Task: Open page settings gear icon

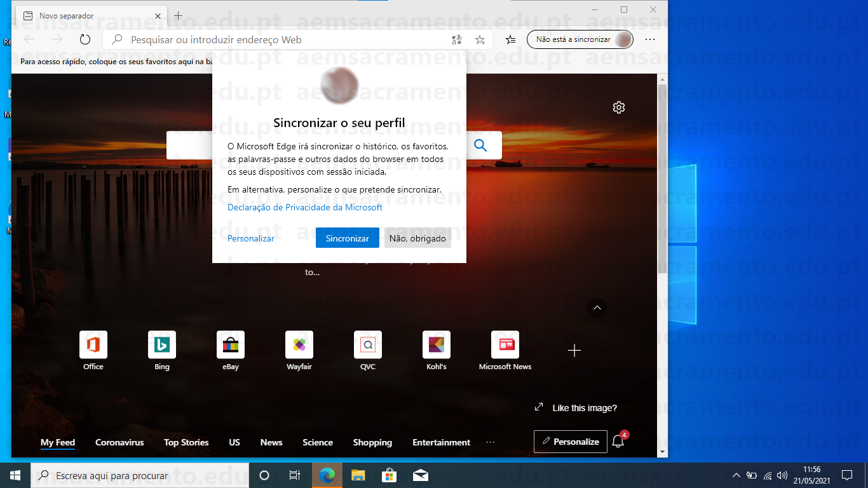Action: (618, 107)
